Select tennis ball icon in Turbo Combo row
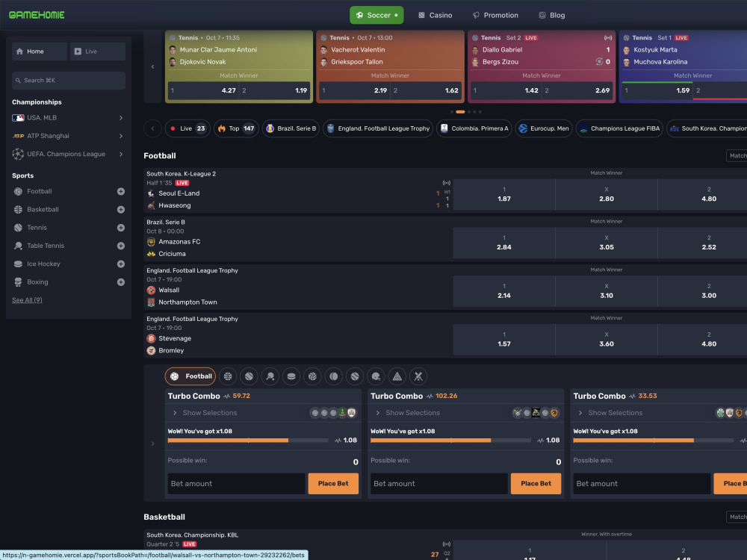Image resolution: width=747 pixels, height=560 pixels. coord(249,376)
